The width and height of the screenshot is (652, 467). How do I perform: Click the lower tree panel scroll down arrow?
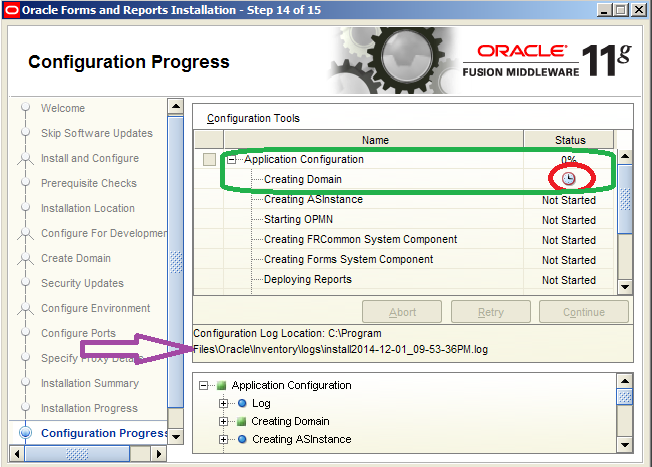click(x=625, y=445)
